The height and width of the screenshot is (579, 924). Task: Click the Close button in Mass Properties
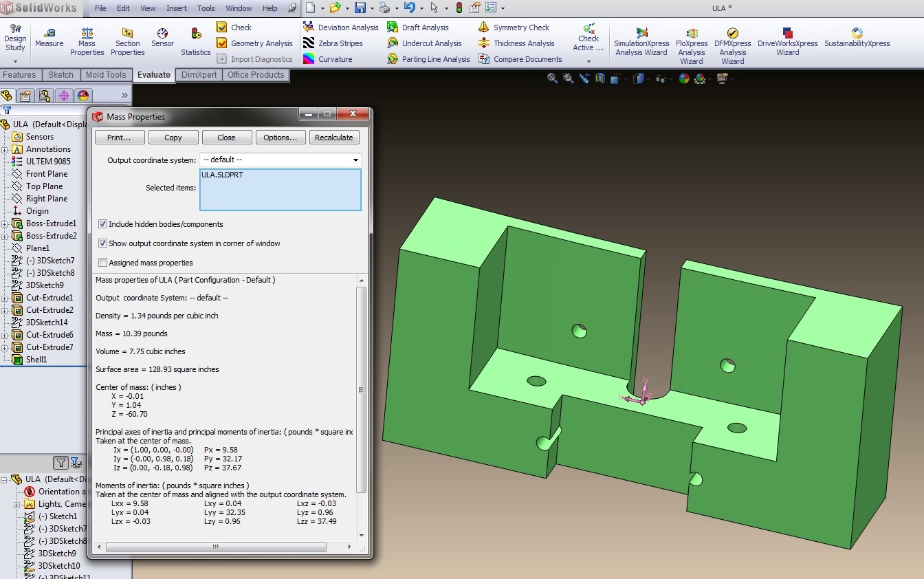(x=226, y=138)
